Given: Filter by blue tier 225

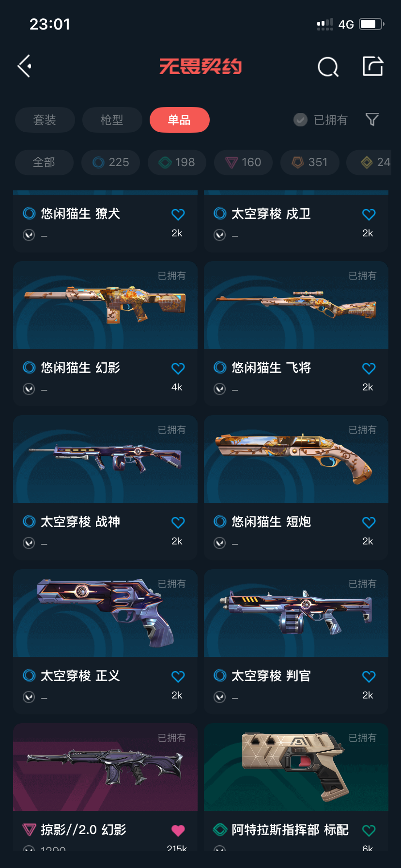Looking at the screenshot, I should [110, 162].
